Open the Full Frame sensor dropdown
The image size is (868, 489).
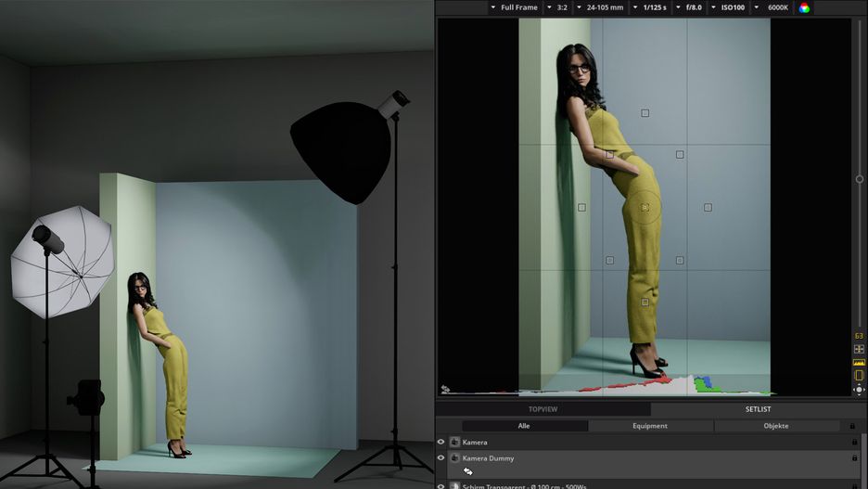click(x=514, y=7)
